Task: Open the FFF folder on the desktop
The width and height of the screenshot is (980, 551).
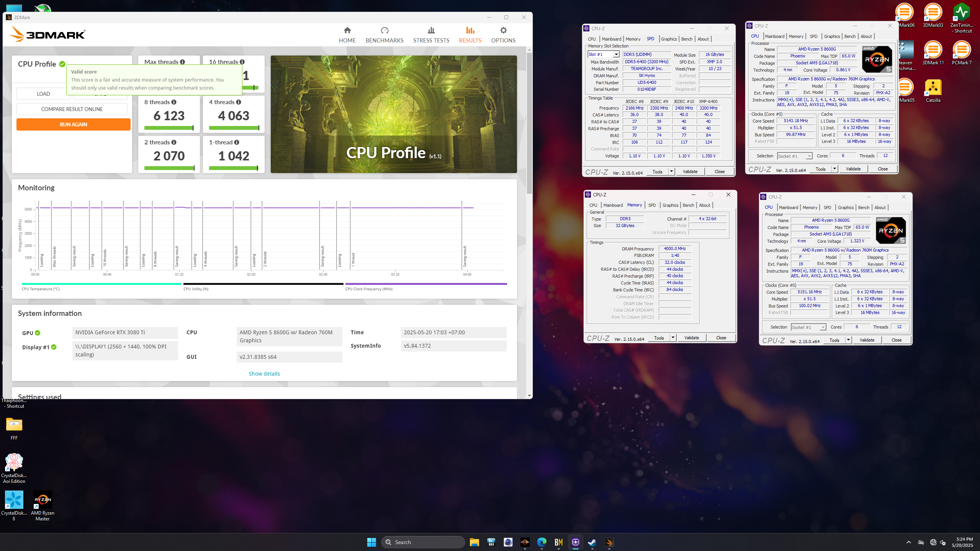Action: tap(14, 428)
